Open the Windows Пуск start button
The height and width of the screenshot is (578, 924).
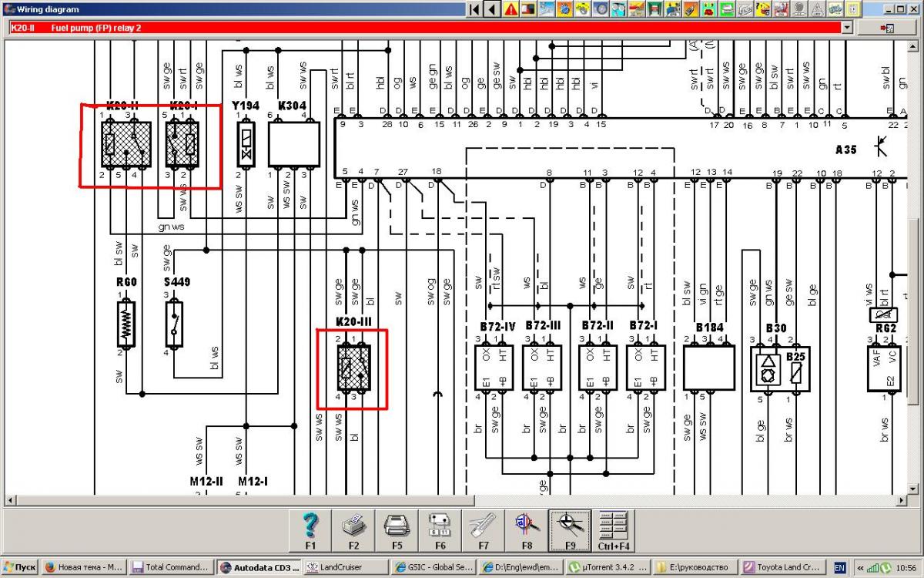[x=20, y=567]
